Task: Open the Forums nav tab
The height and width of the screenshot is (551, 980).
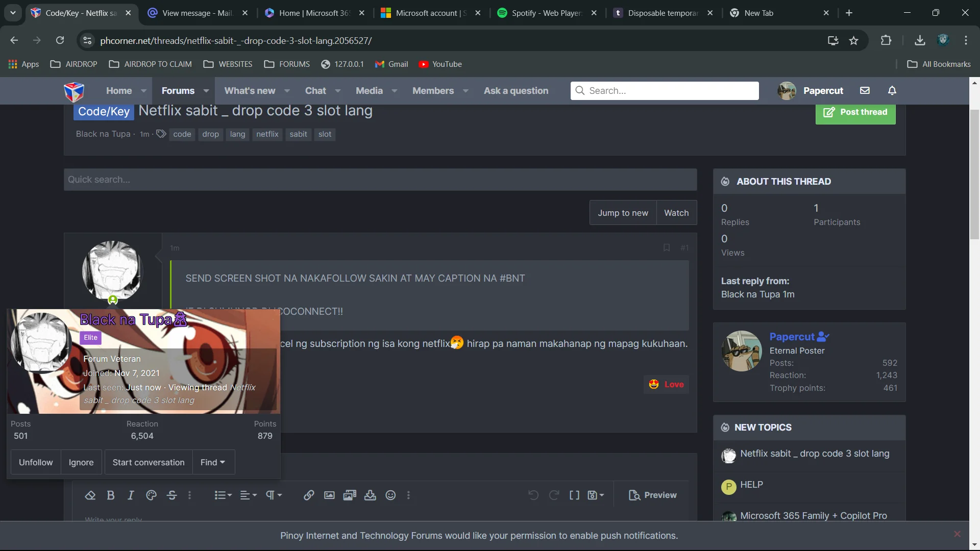Action: [x=178, y=91]
